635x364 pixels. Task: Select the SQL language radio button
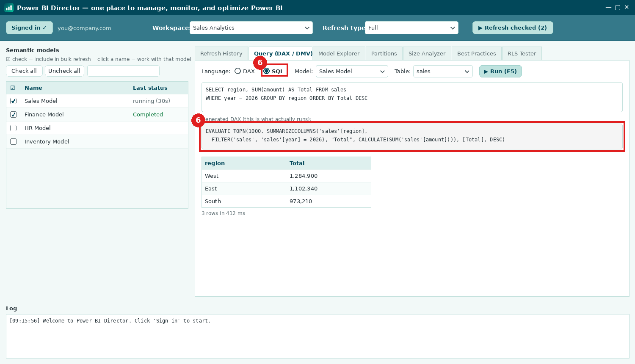[267, 71]
